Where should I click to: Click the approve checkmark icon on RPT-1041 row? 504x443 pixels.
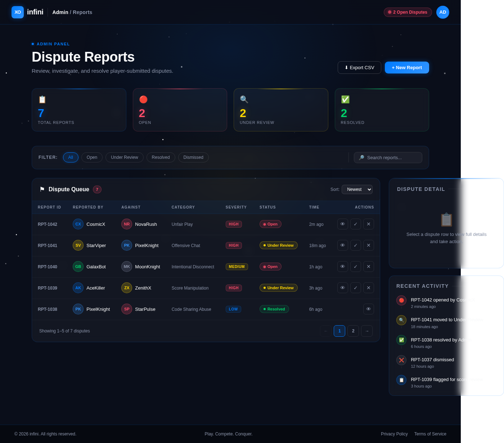tap(355, 245)
